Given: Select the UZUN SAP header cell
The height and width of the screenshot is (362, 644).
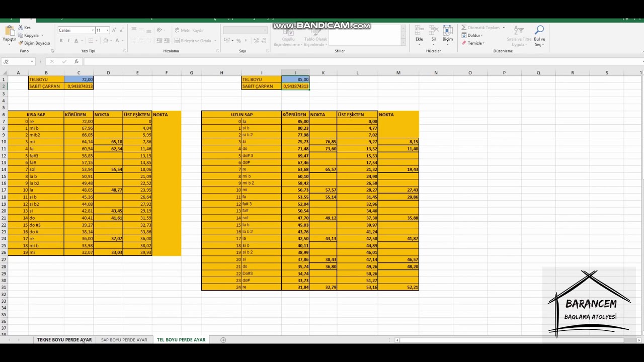Looking at the screenshot, I should 242,115.
